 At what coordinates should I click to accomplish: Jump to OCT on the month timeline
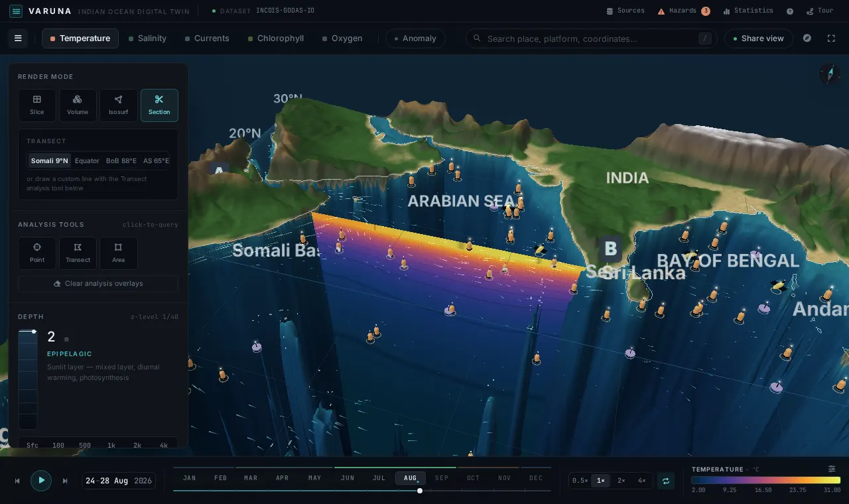coord(473,478)
